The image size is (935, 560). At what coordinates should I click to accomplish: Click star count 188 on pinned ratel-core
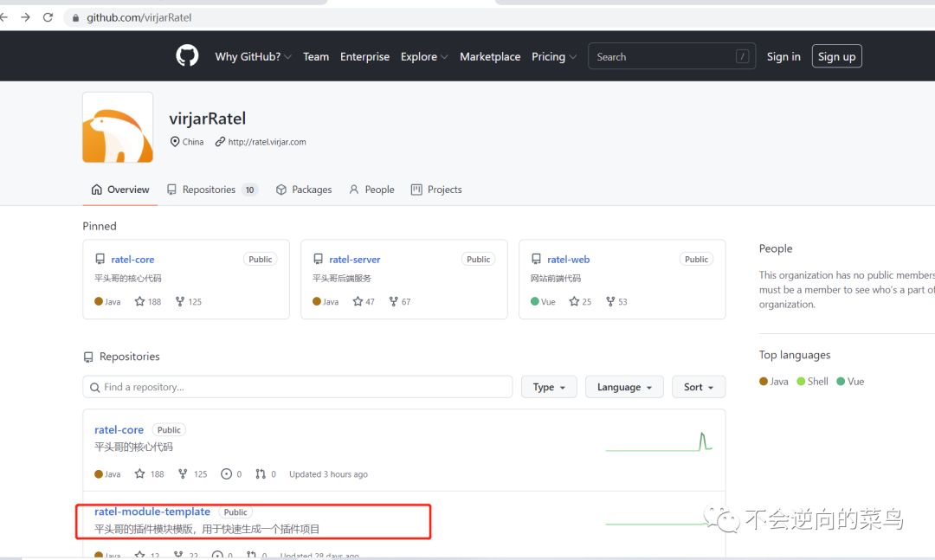[148, 302]
